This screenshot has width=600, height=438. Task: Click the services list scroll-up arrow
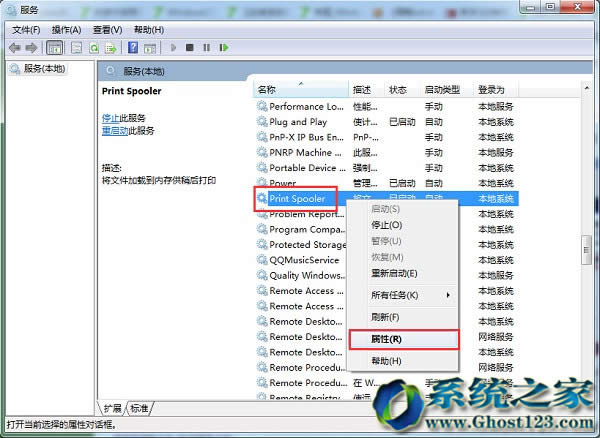click(x=587, y=88)
